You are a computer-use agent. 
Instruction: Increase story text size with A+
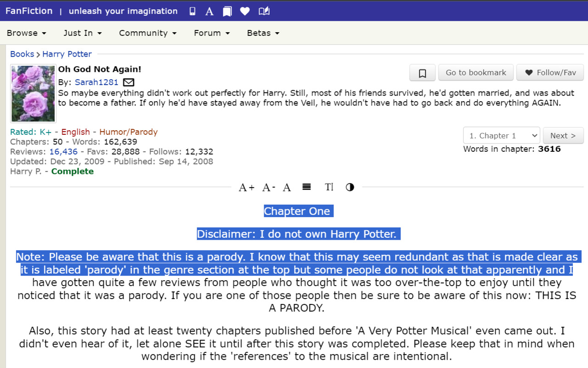point(246,187)
